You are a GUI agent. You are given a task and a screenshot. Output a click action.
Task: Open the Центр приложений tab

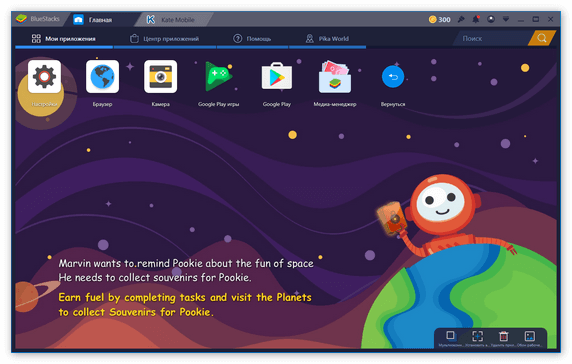(x=165, y=39)
